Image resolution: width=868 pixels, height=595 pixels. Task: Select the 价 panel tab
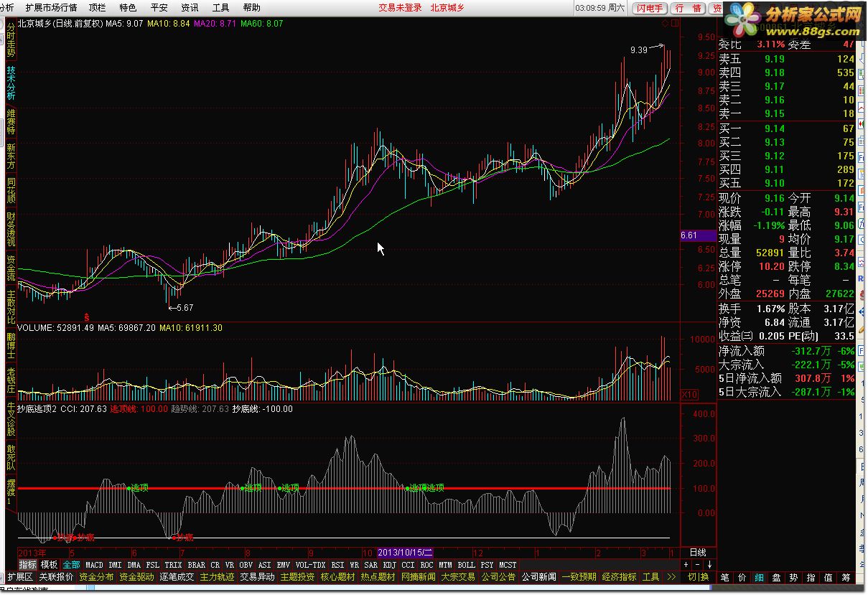coord(742,577)
